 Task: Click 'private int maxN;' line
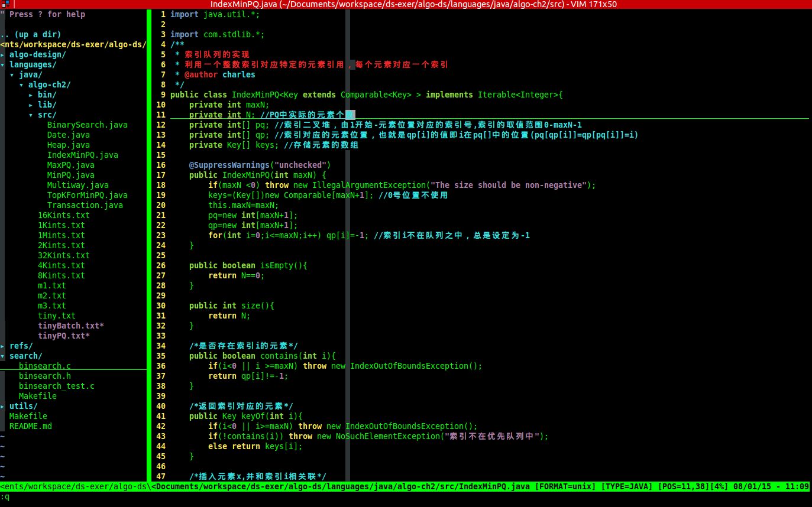(229, 105)
